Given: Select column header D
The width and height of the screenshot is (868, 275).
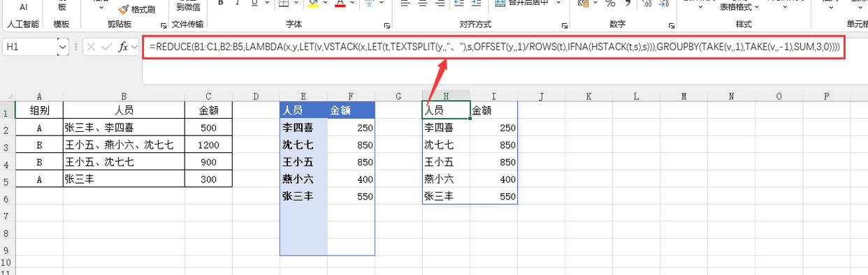Looking at the screenshot, I should pos(256,96).
